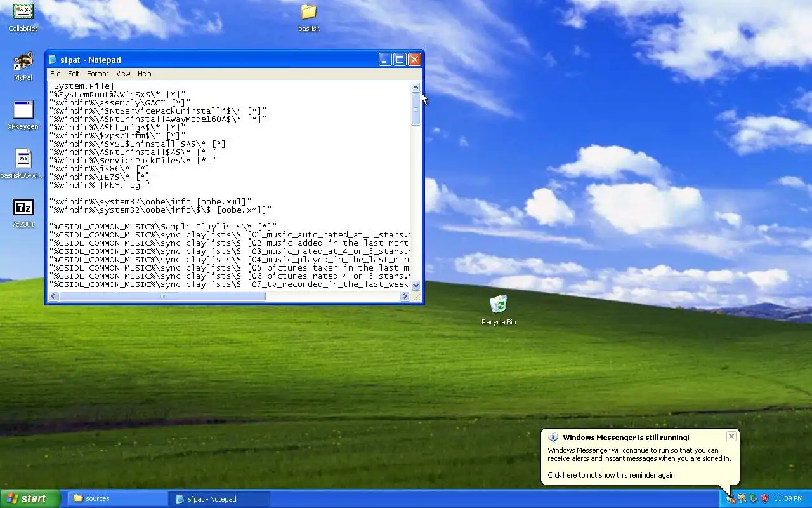The width and height of the screenshot is (812, 508).
Task: Open the View menu in Notepad
Action: click(123, 74)
